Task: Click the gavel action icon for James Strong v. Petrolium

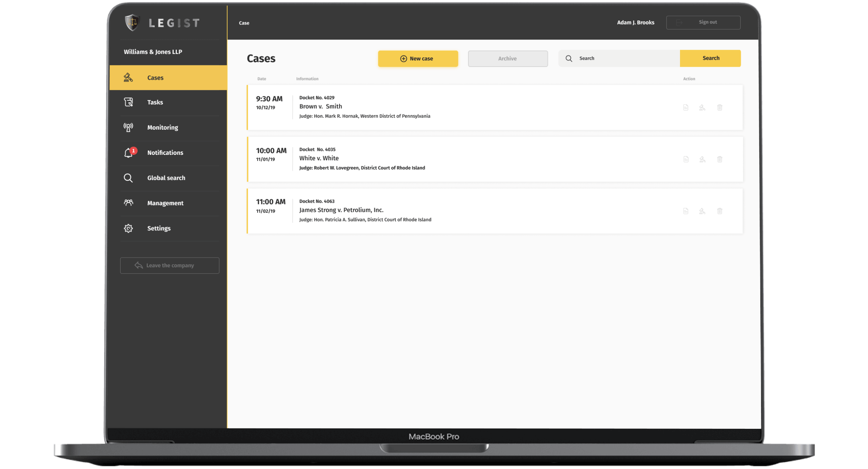Action: click(702, 211)
